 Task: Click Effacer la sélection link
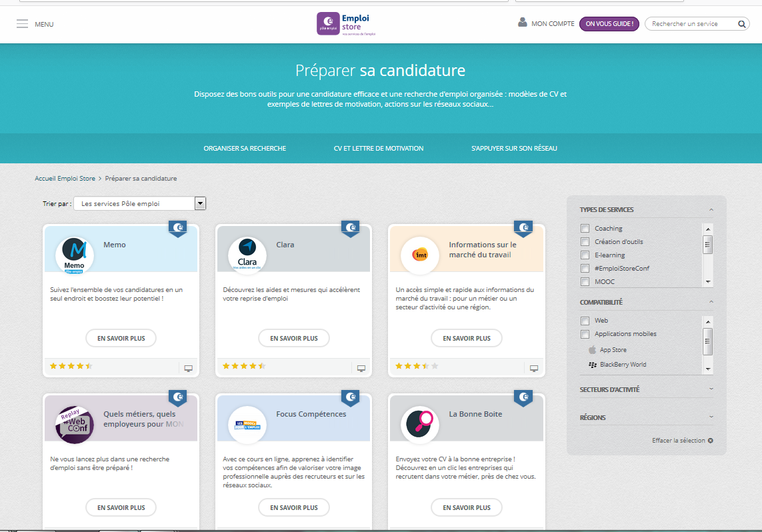click(682, 441)
